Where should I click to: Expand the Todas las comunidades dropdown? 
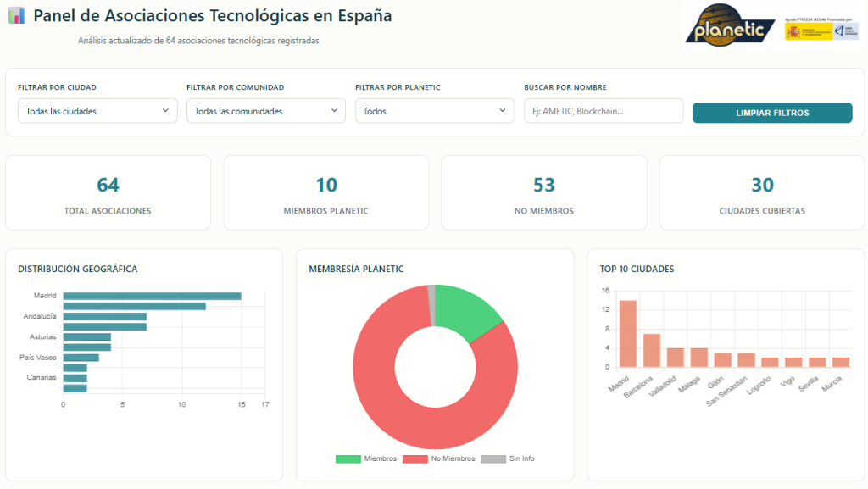click(266, 111)
